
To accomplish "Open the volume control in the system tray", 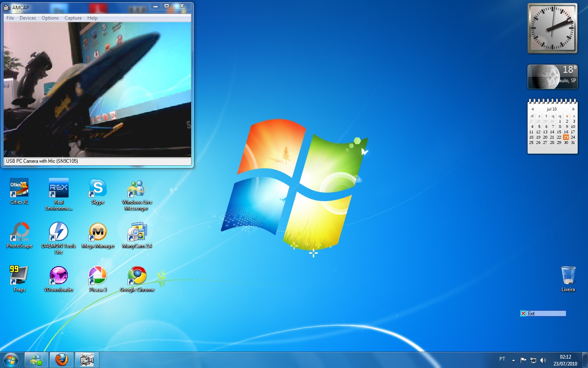I will point(543,360).
